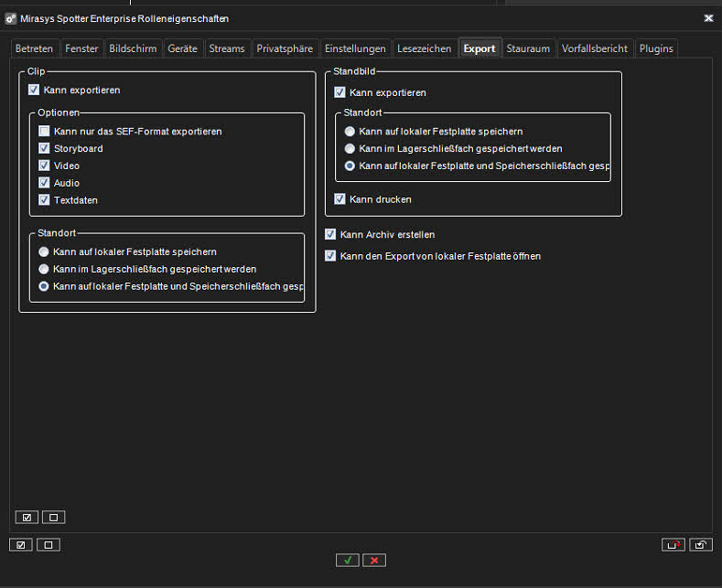
Task: Click the green checkmark confirm button
Action: click(347, 560)
